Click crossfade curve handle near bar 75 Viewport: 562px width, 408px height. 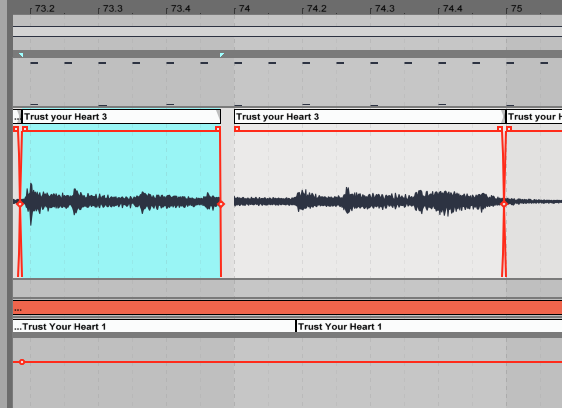coord(504,204)
